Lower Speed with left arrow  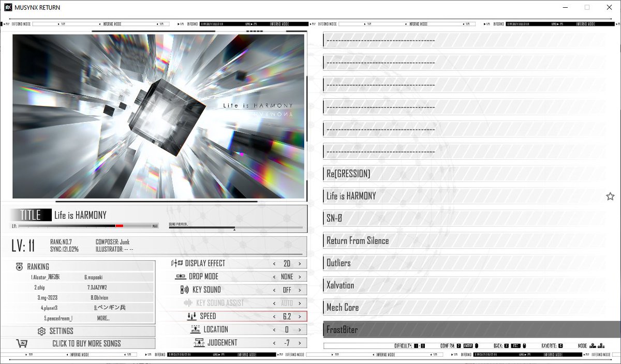pos(274,316)
